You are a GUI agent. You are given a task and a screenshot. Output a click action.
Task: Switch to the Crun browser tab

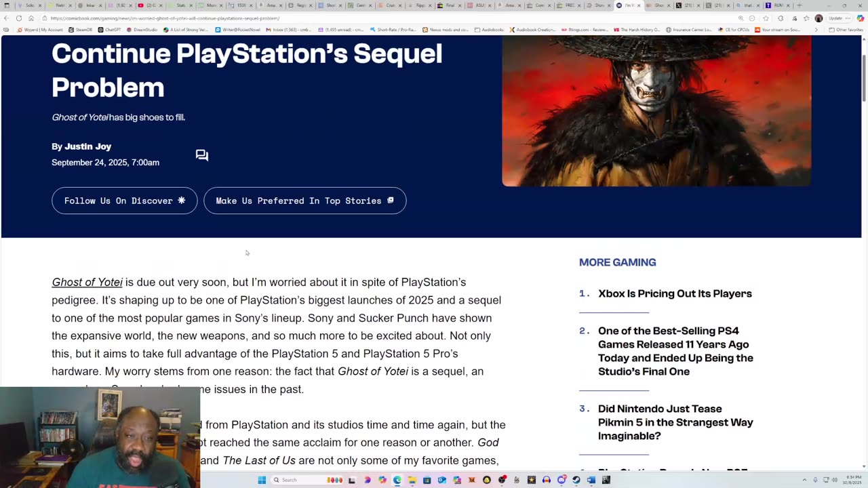[x=389, y=5]
